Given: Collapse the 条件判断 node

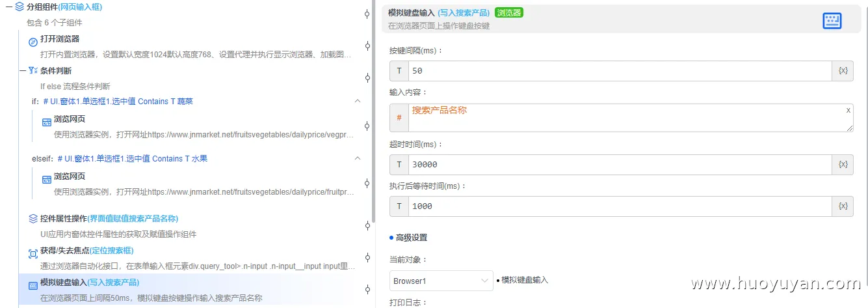Looking at the screenshot, I should [x=23, y=70].
